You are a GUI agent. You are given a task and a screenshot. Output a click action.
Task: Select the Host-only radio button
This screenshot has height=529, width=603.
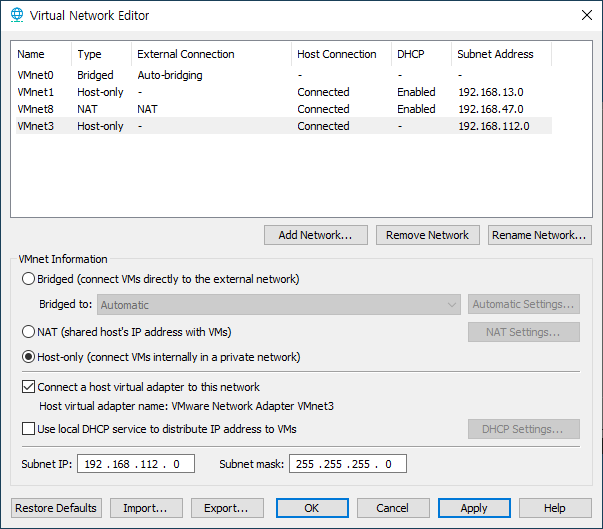click(28, 357)
